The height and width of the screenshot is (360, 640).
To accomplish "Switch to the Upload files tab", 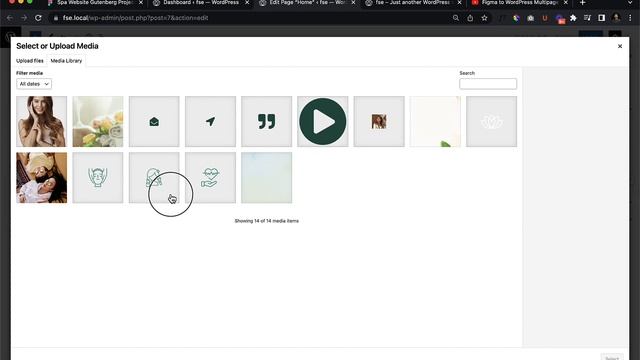I will click(x=30, y=61).
